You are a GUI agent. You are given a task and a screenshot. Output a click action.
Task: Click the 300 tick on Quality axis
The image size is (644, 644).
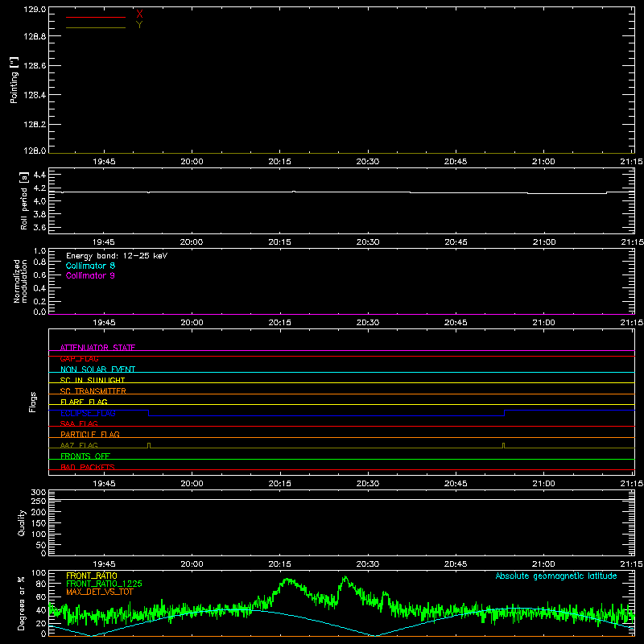(x=38, y=492)
